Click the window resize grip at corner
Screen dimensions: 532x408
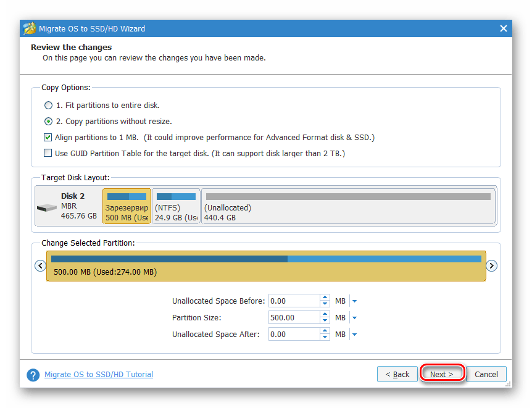point(509,385)
